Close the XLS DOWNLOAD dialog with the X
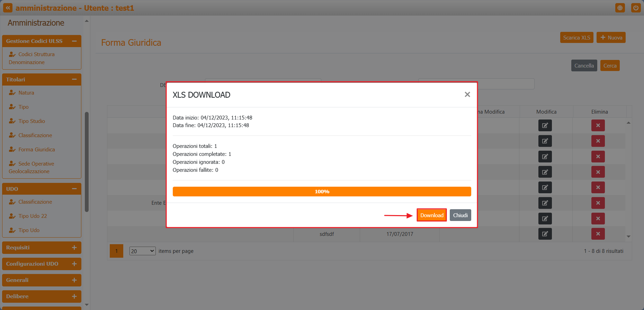Screen dimensions: 644x310 tap(467, 95)
